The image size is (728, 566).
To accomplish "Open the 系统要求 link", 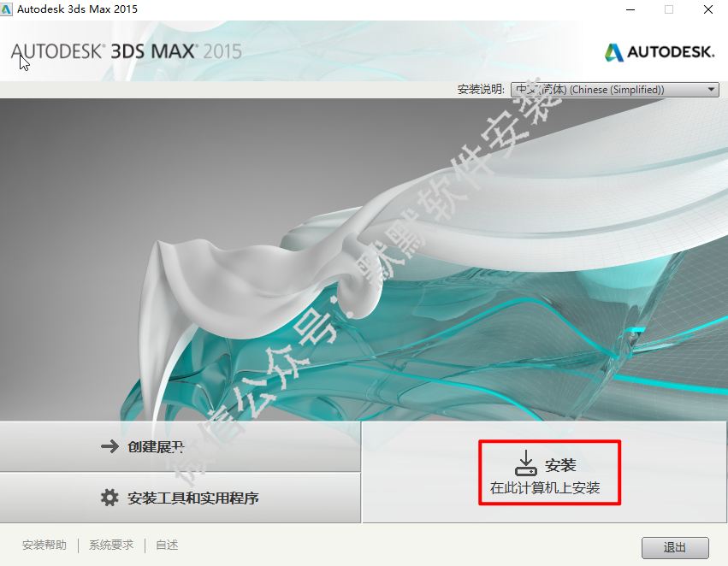I will point(111,545).
